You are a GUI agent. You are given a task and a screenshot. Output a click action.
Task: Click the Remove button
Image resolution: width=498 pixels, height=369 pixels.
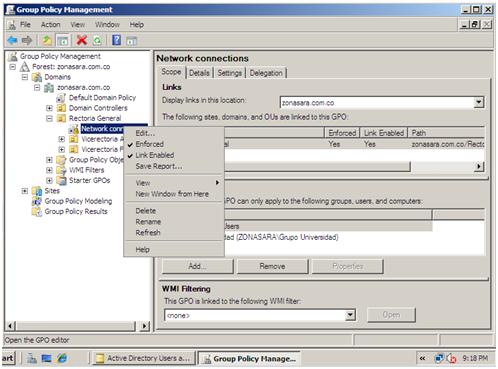(272, 266)
